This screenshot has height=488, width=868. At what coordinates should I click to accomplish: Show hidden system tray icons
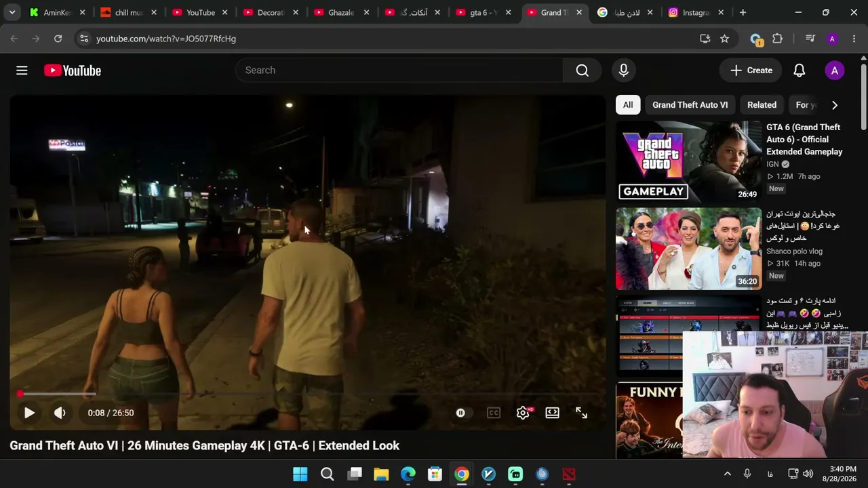(x=727, y=474)
